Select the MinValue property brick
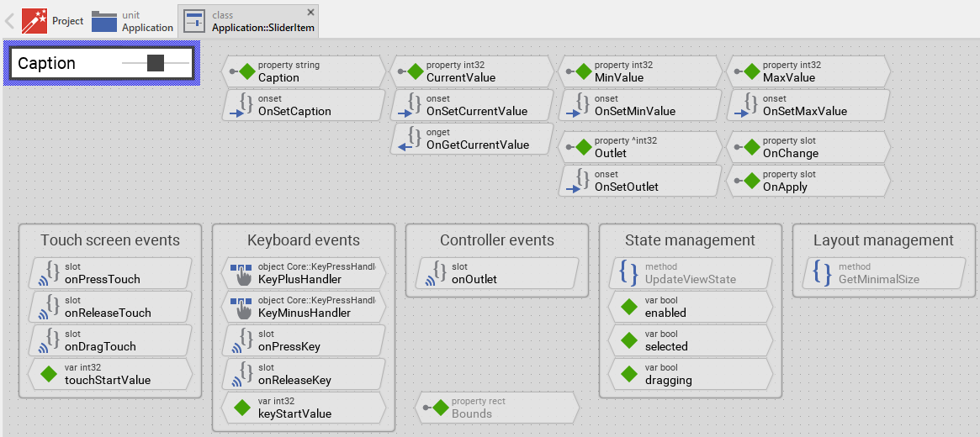This screenshot has width=980, height=437. tap(639, 71)
